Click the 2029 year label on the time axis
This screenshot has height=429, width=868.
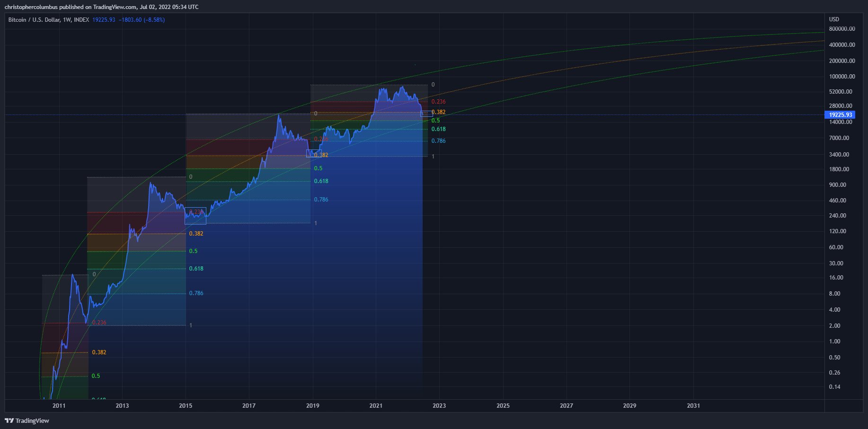[x=630, y=406]
